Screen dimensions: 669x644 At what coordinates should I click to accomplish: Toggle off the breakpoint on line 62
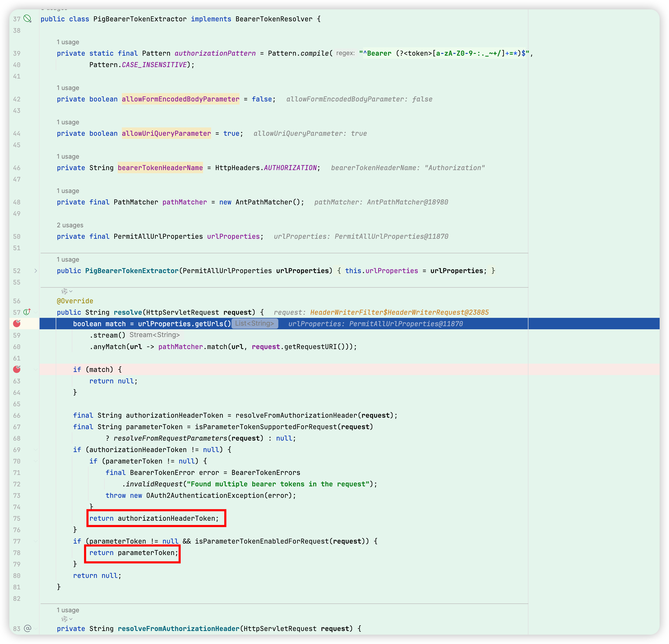pos(17,369)
